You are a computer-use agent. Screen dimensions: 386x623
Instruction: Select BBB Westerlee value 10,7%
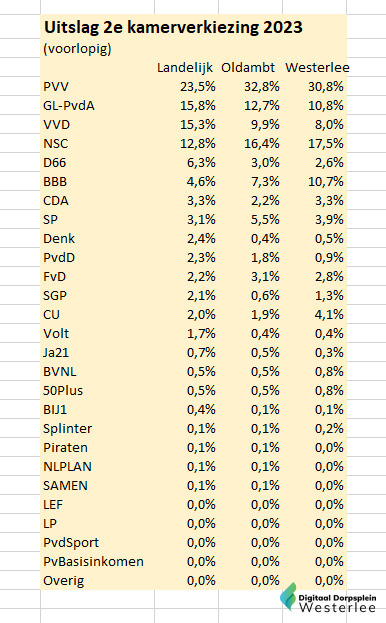(x=326, y=182)
